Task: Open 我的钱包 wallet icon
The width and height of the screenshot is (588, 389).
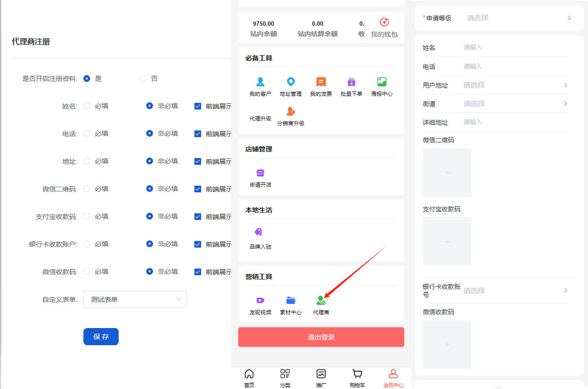Action: [x=384, y=22]
